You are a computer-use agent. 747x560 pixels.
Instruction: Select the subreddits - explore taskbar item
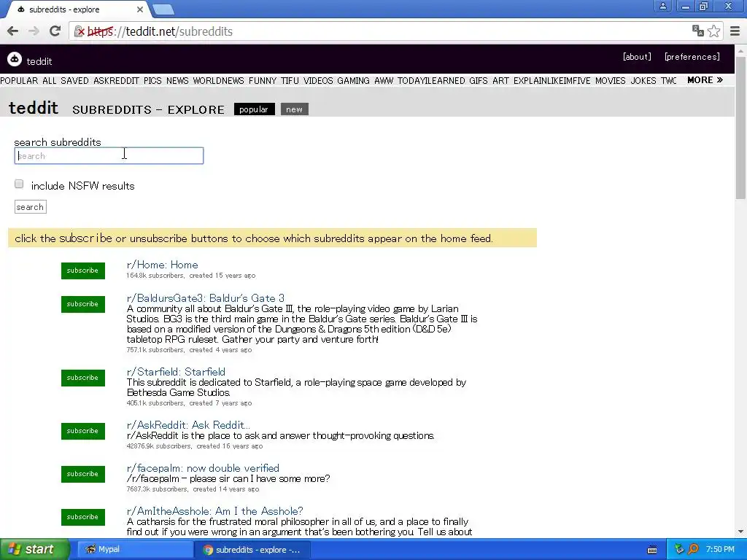click(252, 550)
